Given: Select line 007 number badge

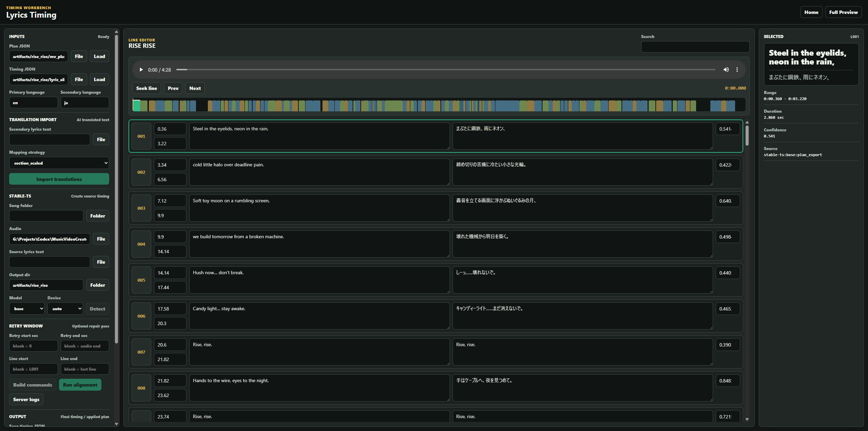Looking at the screenshot, I should click(141, 352).
